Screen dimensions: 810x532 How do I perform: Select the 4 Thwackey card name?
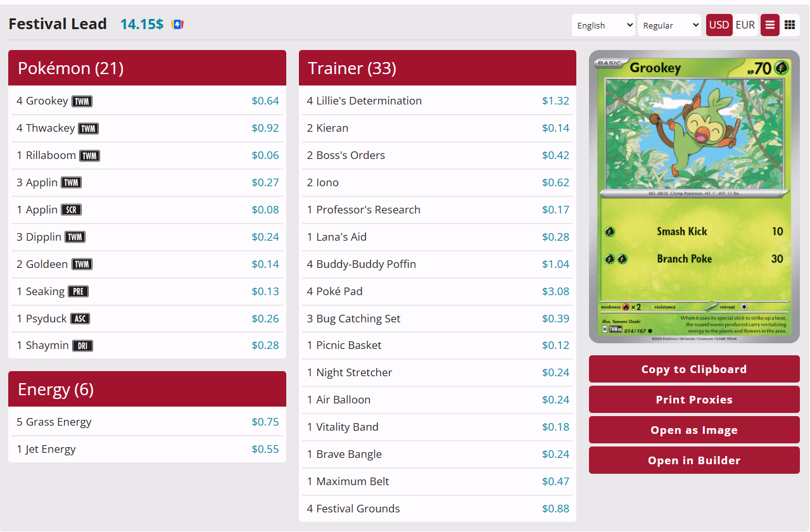tap(46, 128)
